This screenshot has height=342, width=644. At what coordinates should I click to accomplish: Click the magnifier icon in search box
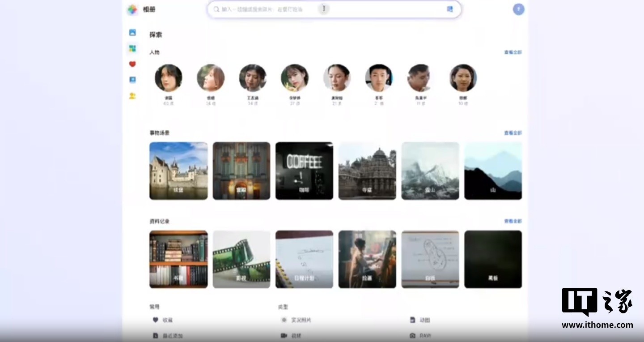(216, 9)
